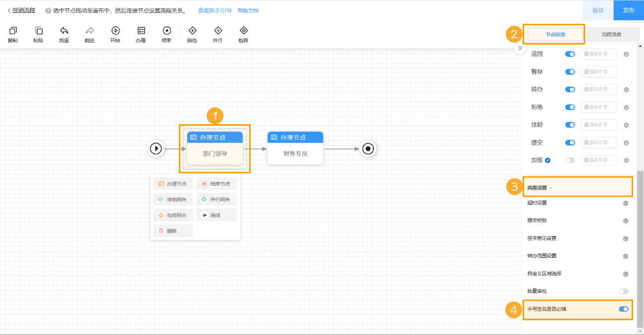This screenshot has width=644, height=335.
Task: Choose 删除 in the node popup menu
Action: click(172, 231)
